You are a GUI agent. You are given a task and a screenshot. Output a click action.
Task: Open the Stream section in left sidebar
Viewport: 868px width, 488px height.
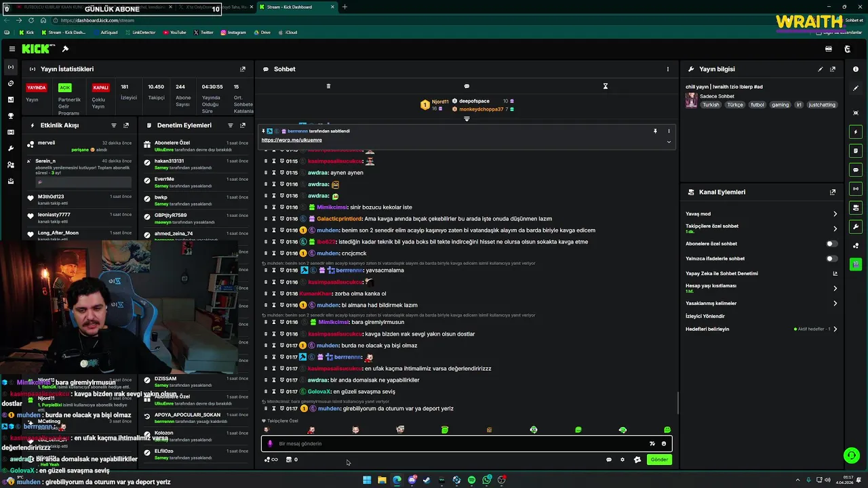point(10,67)
